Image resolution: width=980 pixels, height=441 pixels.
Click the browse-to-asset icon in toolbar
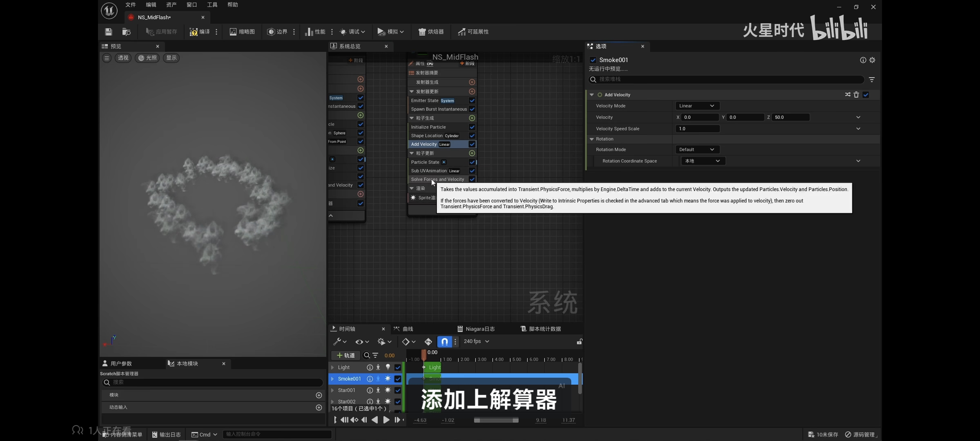pos(126,32)
